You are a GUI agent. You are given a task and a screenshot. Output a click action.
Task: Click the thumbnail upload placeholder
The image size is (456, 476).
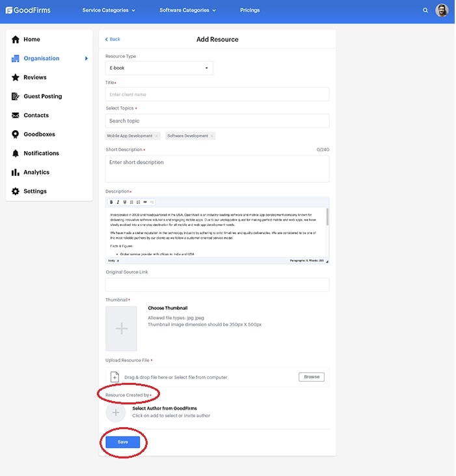click(121, 328)
